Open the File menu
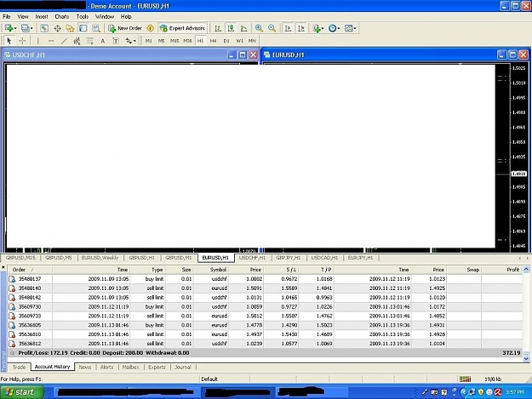Image resolution: width=532 pixels, height=399 pixels. coord(7,17)
